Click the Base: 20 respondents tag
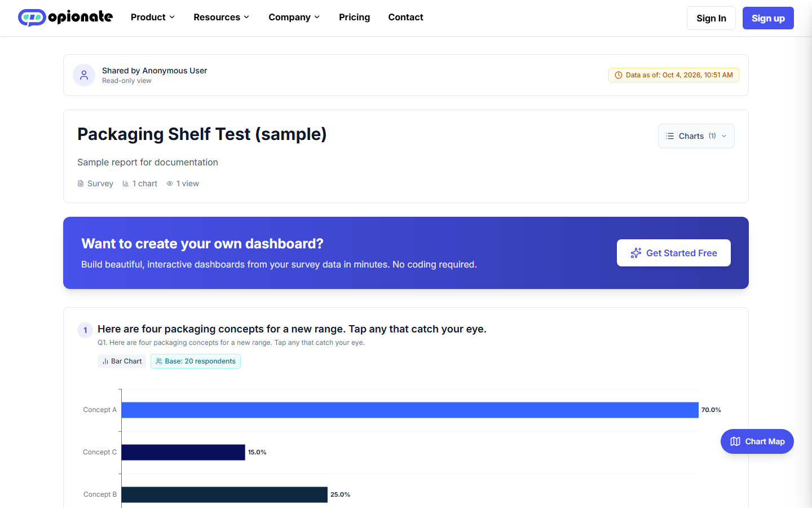 [196, 361]
